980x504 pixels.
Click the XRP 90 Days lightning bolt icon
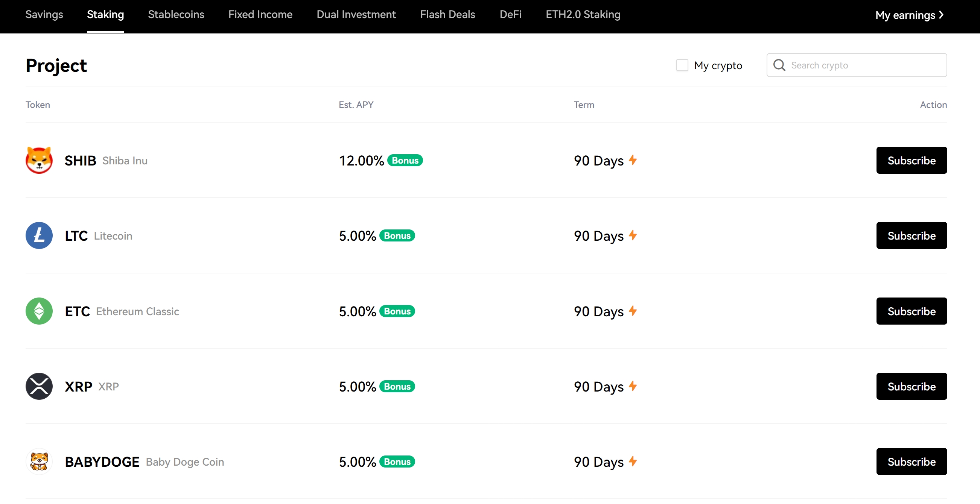633,386
